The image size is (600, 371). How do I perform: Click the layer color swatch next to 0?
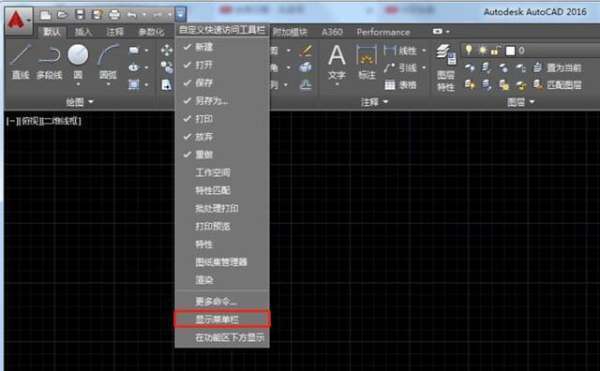point(510,50)
